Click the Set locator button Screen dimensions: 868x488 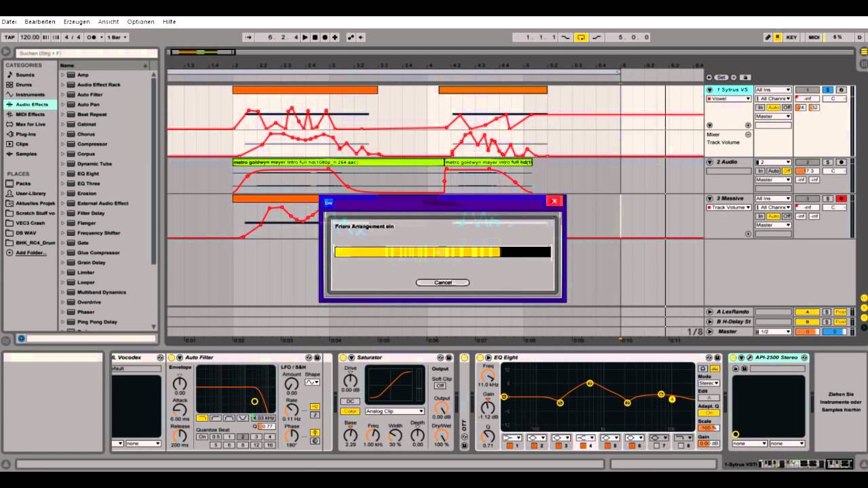[x=723, y=77]
